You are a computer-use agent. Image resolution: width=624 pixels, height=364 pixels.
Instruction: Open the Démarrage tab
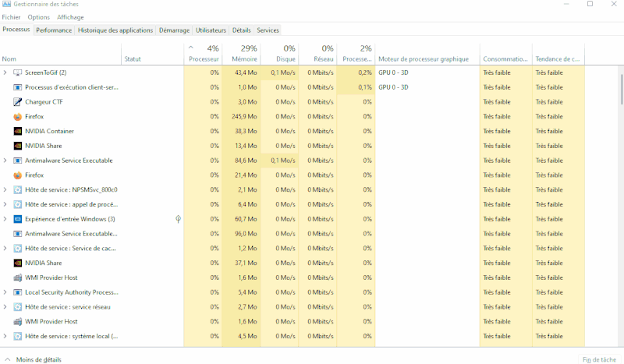174,30
